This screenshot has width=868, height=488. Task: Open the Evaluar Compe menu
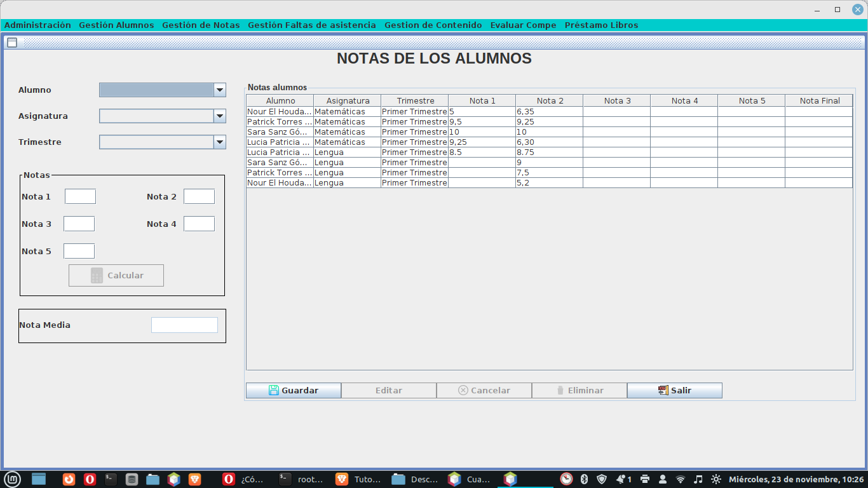tap(524, 25)
